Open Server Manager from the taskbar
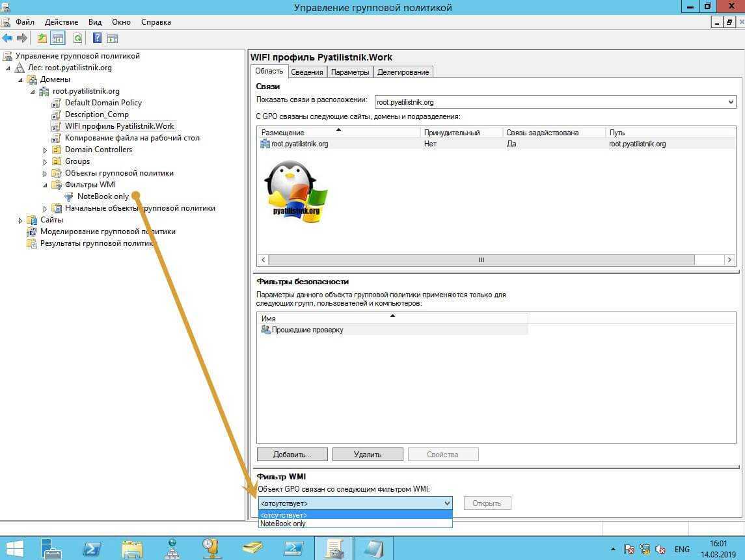The image size is (745, 560). [x=51, y=548]
